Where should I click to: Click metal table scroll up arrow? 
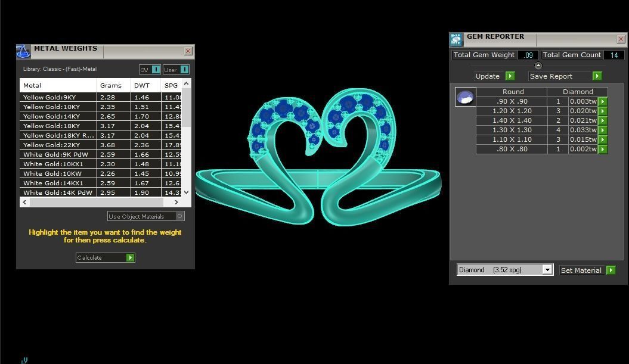pyautogui.click(x=186, y=83)
